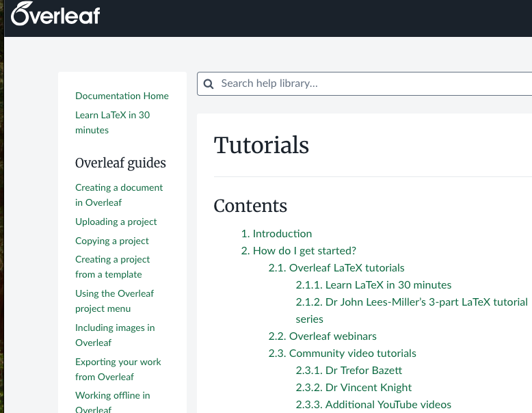Click the search magnifier icon

coord(209,84)
